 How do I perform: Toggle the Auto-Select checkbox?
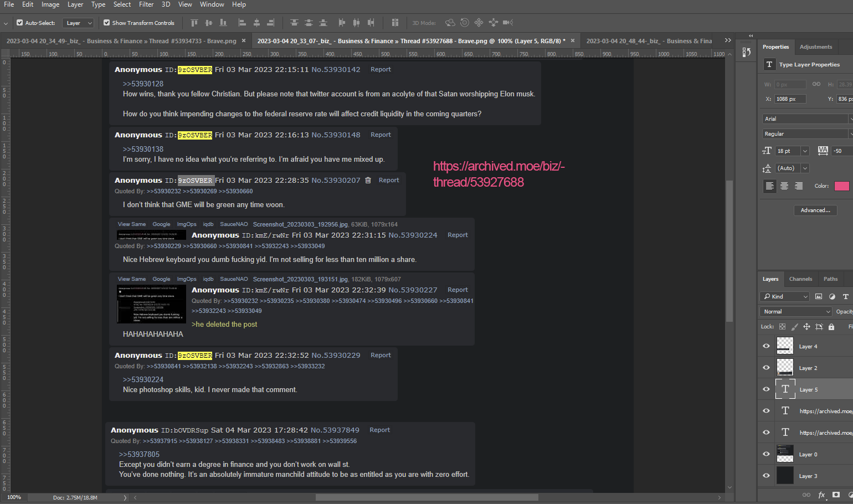(x=20, y=23)
